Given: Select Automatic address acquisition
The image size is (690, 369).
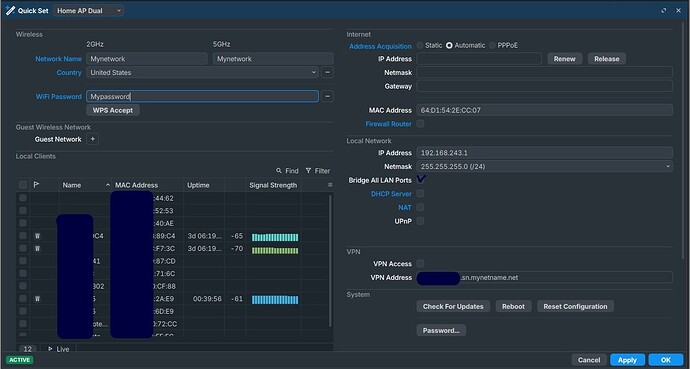Looking at the screenshot, I should click(449, 45).
